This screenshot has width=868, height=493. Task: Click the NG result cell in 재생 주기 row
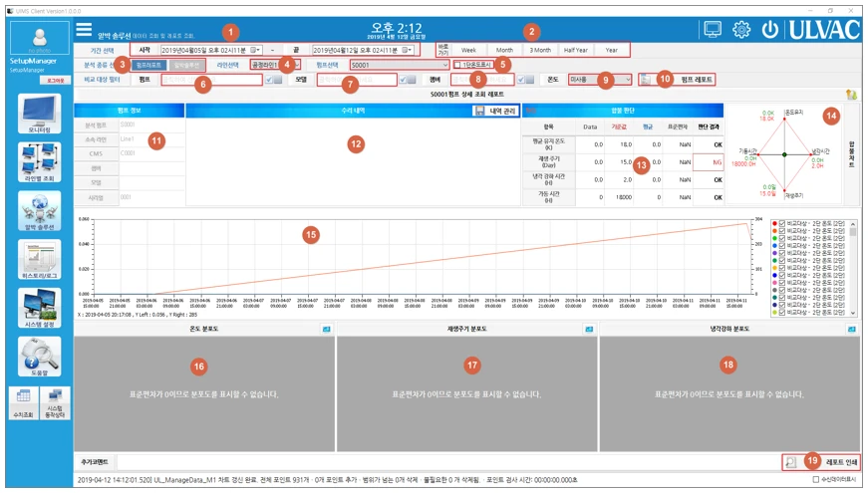pos(708,162)
